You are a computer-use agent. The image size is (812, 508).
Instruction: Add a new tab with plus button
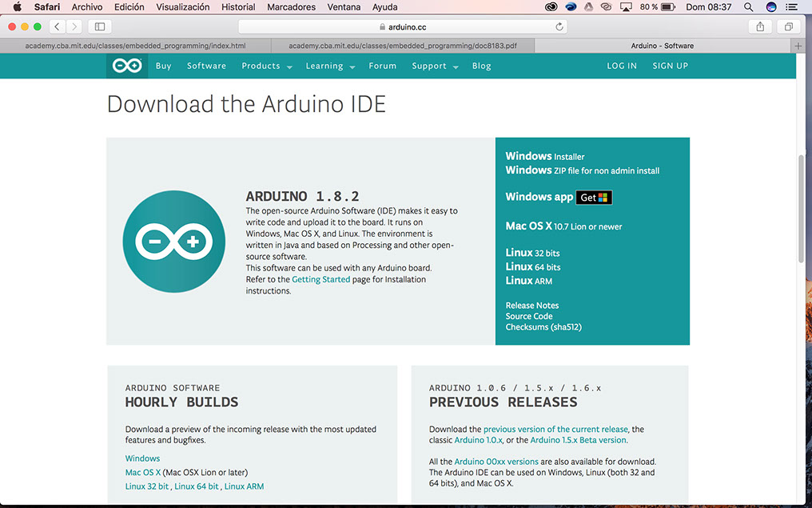pos(798,46)
